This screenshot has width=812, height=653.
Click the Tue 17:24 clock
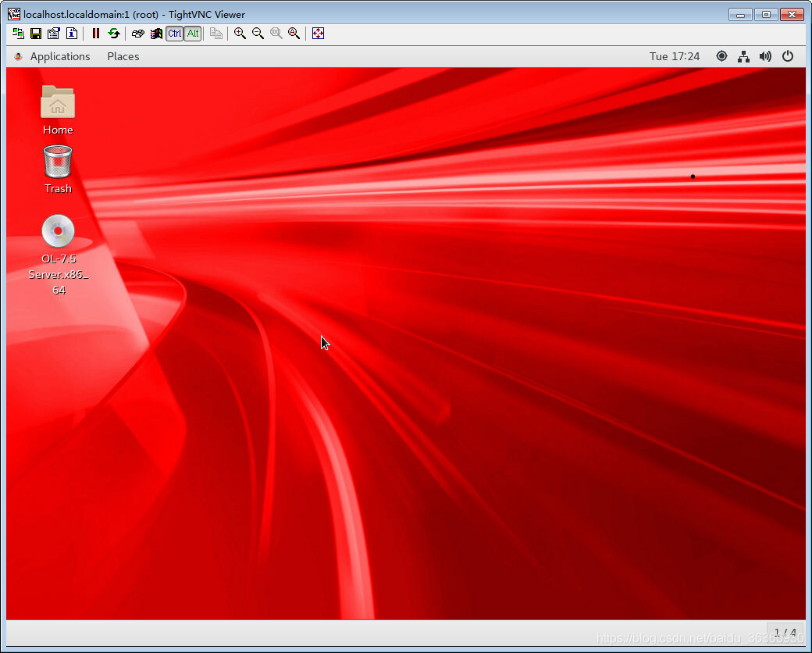pos(675,56)
